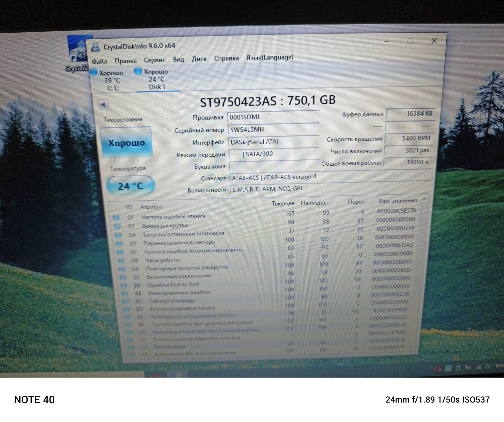Viewport: 504px width, 422px height.
Task: Open the Вид menu
Action: [x=178, y=60]
